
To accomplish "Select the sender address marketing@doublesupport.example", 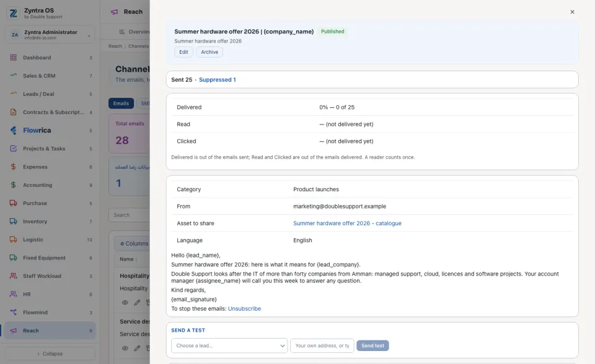I will [x=340, y=206].
